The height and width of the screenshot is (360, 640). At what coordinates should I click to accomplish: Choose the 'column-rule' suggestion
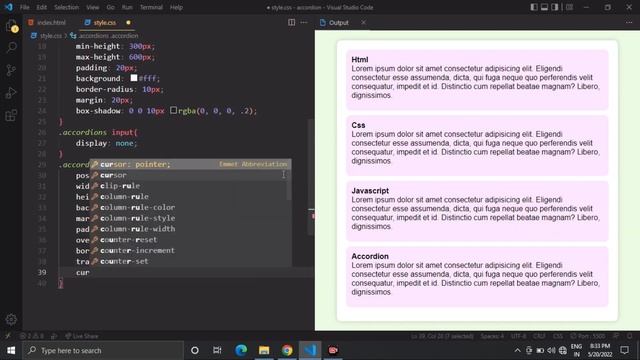(190, 196)
